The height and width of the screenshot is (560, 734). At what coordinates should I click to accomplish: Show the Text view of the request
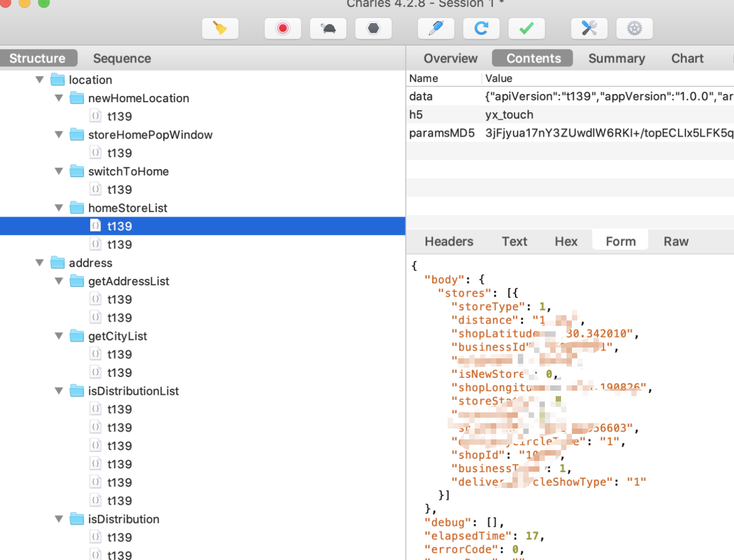(x=514, y=242)
